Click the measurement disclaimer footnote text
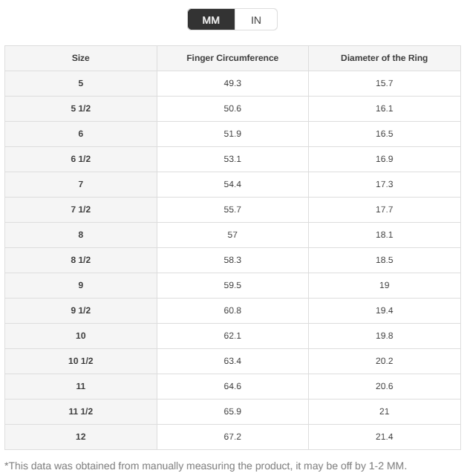The width and height of the screenshot is (467, 476). [x=206, y=466]
